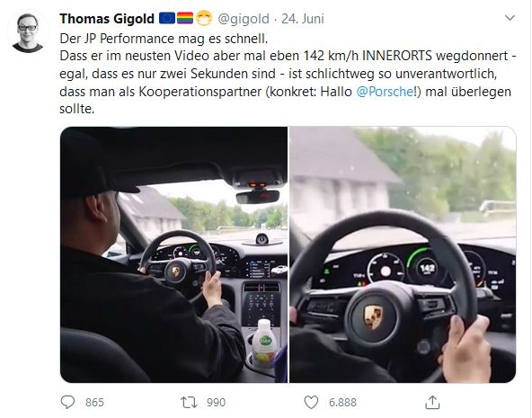
Task: Like the tweet with the heart icon
Action: (x=311, y=403)
